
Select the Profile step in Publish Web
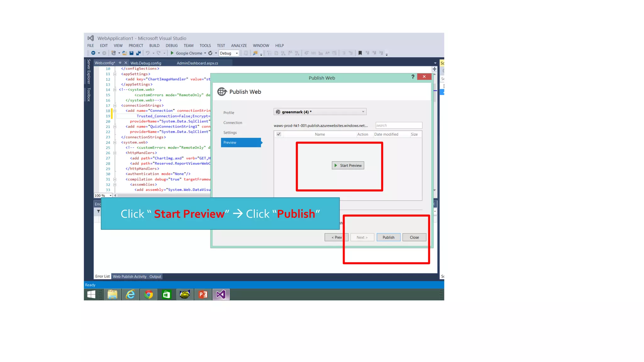click(x=229, y=113)
